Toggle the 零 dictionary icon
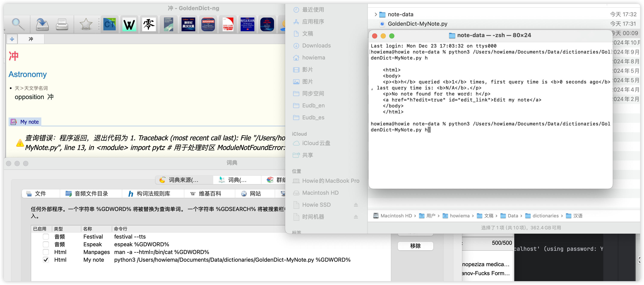Viewport: 644px width, 285px height. click(149, 24)
